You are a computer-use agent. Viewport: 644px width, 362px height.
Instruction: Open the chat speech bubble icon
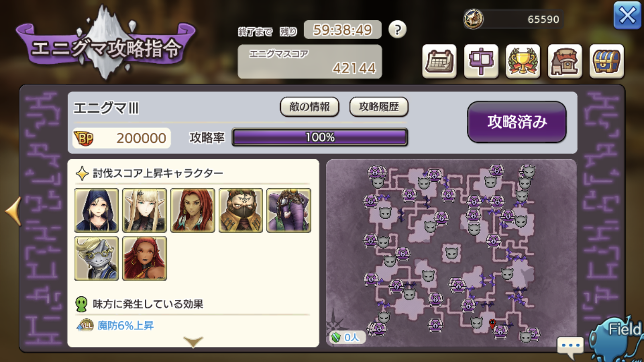(x=570, y=346)
